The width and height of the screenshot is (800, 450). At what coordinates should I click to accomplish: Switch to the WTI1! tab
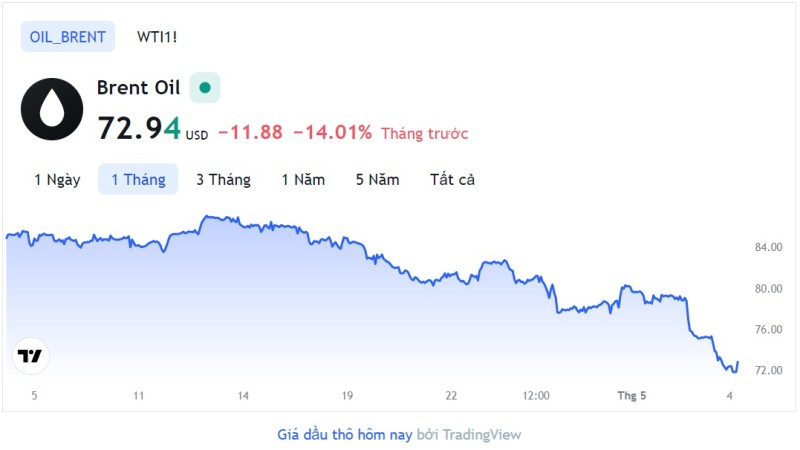(157, 37)
